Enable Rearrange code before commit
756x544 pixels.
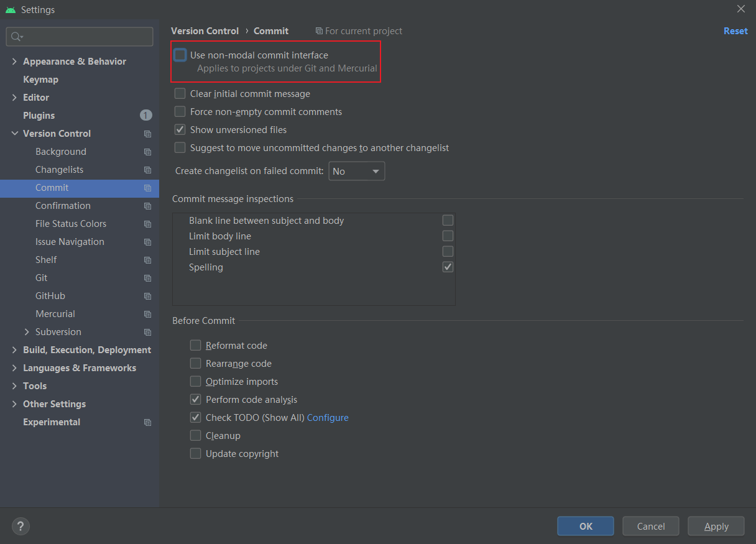coord(196,364)
